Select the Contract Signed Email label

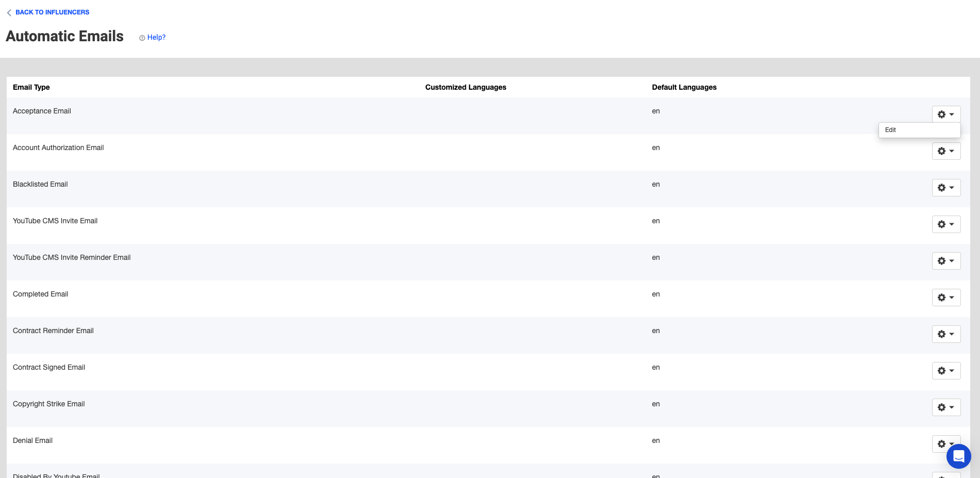pos(49,367)
